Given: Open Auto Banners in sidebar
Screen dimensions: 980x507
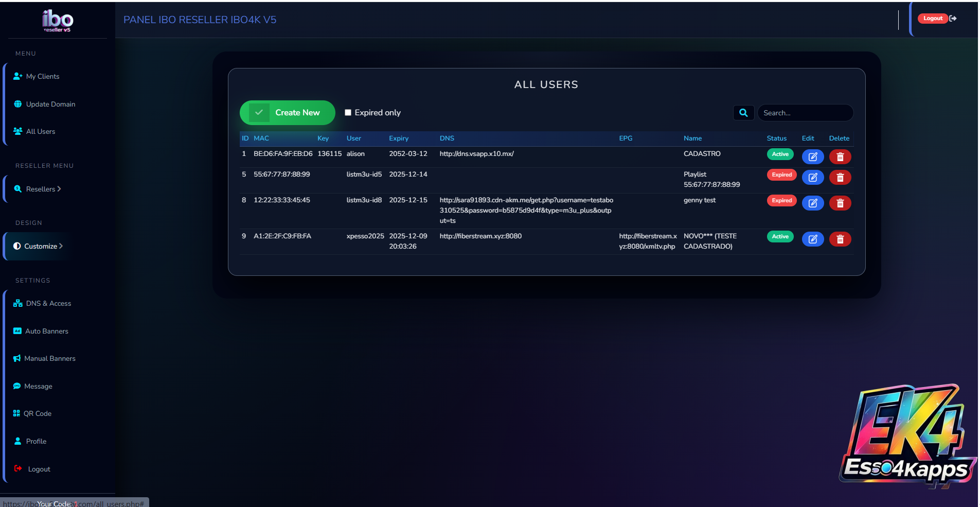Looking at the screenshot, I should 46,331.
